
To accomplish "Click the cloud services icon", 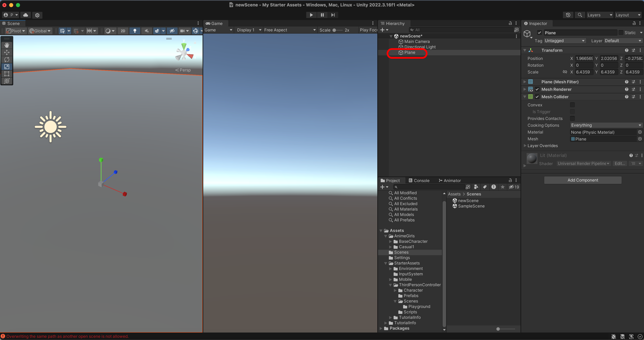I will coord(25,15).
